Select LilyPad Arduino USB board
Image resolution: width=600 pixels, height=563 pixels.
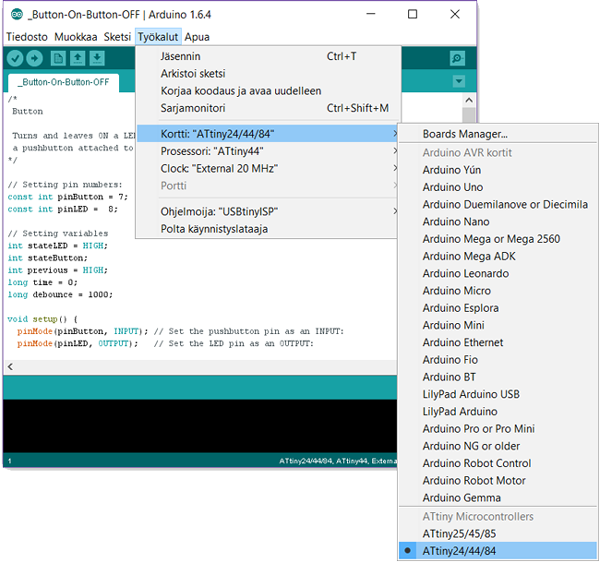pyautogui.click(x=498, y=394)
